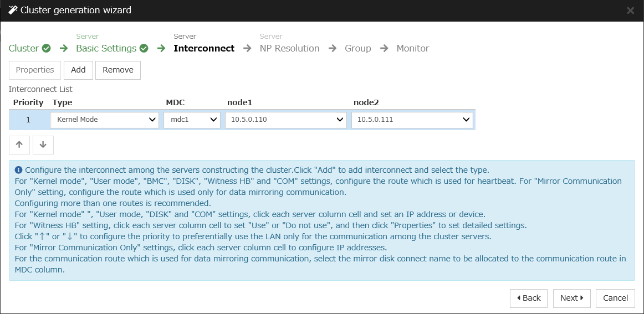Select the Monitor step

point(412,48)
